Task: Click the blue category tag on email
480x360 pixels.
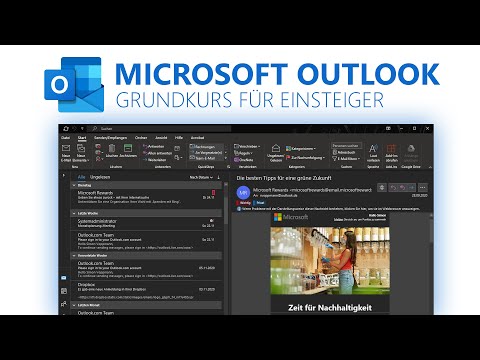Action: (x=259, y=202)
